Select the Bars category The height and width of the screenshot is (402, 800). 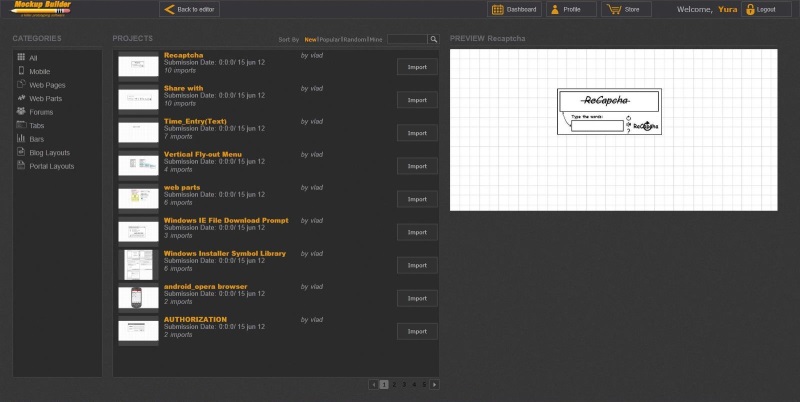[x=36, y=139]
